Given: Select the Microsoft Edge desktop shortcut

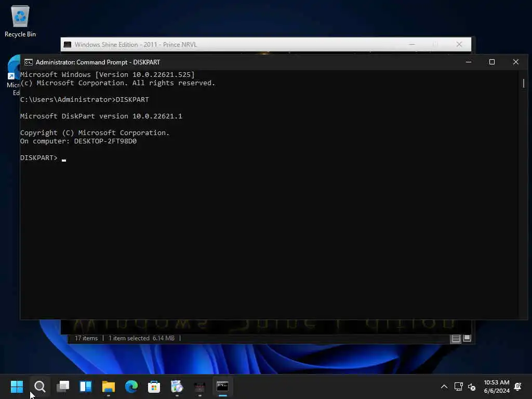Looking at the screenshot, I should tap(14, 75).
